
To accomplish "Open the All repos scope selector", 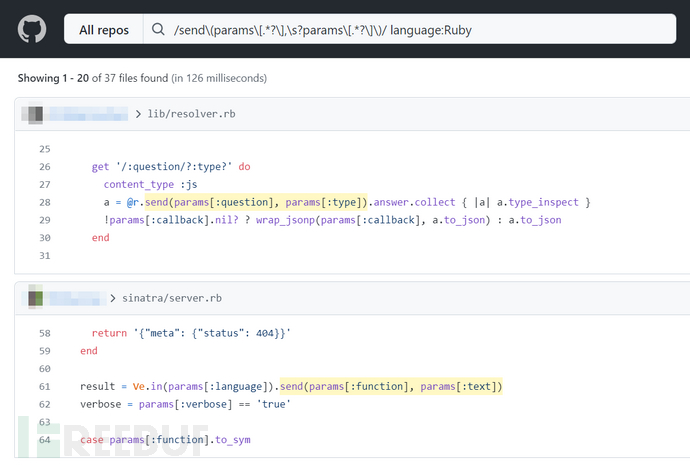I will coord(104,29).
